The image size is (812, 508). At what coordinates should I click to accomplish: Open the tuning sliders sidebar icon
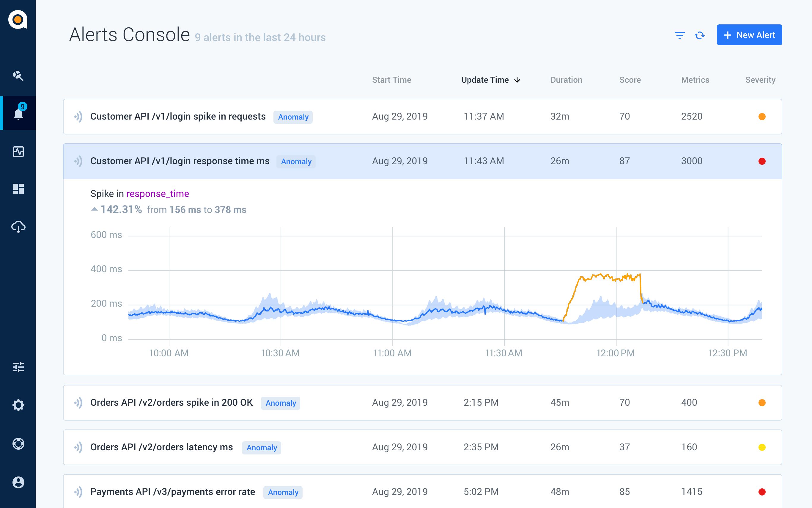[x=18, y=367]
